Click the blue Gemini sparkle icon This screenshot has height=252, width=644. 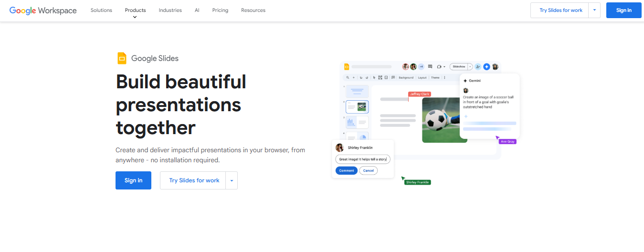click(486, 67)
